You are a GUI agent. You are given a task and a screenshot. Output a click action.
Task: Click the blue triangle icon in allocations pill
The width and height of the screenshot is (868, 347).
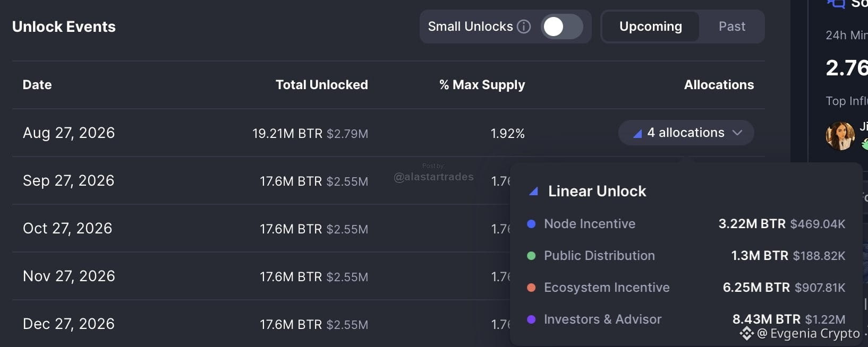(x=637, y=133)
